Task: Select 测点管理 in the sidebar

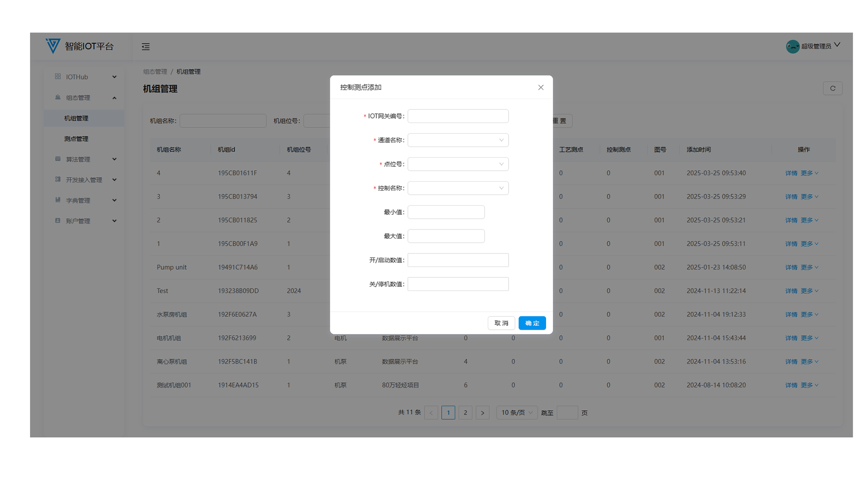Action: coord(76,139)
